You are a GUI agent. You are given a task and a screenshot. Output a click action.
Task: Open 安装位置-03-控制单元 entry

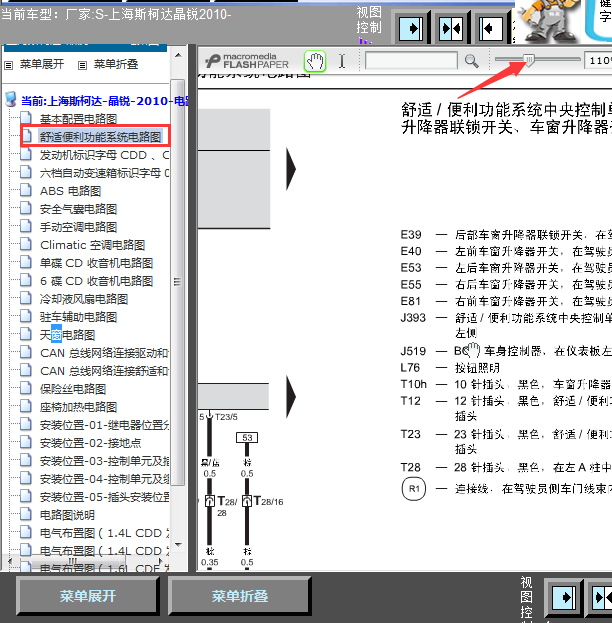(x=104, y=461)
